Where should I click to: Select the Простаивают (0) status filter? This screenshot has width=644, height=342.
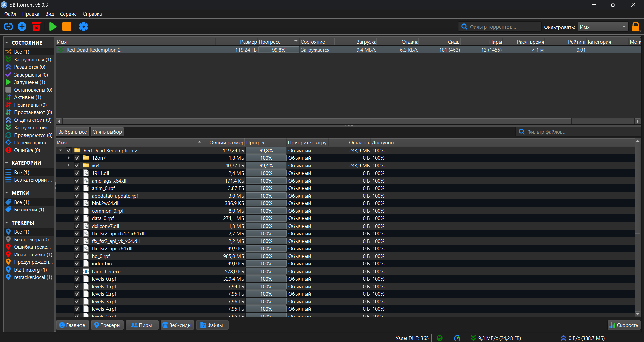[x=29, y=112]
